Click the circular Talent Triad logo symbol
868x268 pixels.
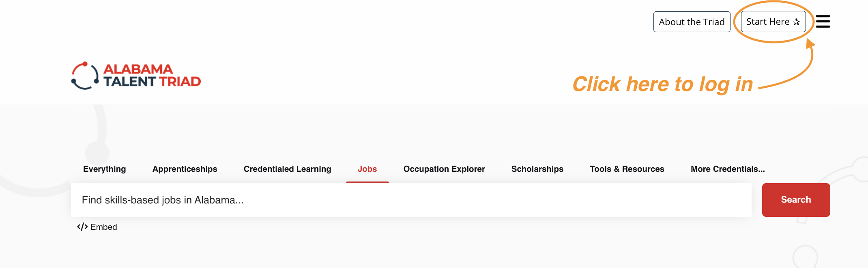point(85,76)
